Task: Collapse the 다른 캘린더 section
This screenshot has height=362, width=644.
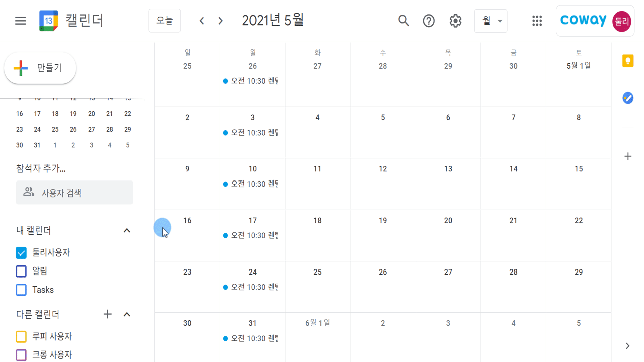Action: click(127, 314)
